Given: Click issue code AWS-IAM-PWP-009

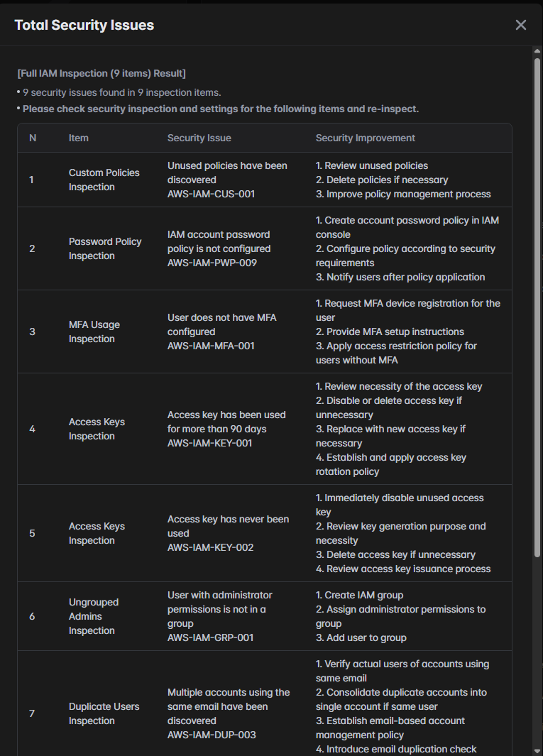Looking at the screenshot, I should pos(212,263).
